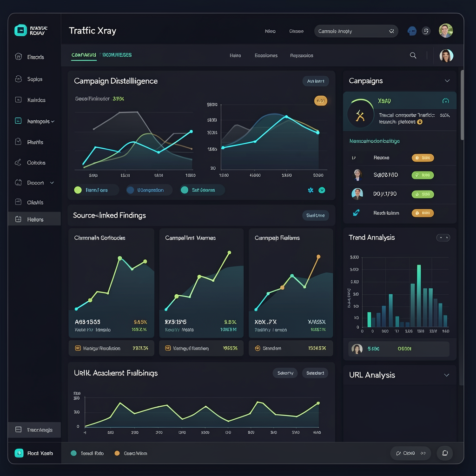Open the Eitecrds sidebar icon
This screenshot has height=476, width=476.
coord(18,56)
